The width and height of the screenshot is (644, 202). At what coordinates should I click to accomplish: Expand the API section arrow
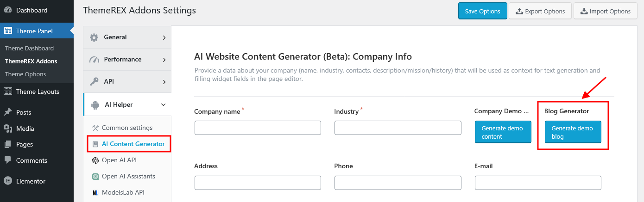164,82
